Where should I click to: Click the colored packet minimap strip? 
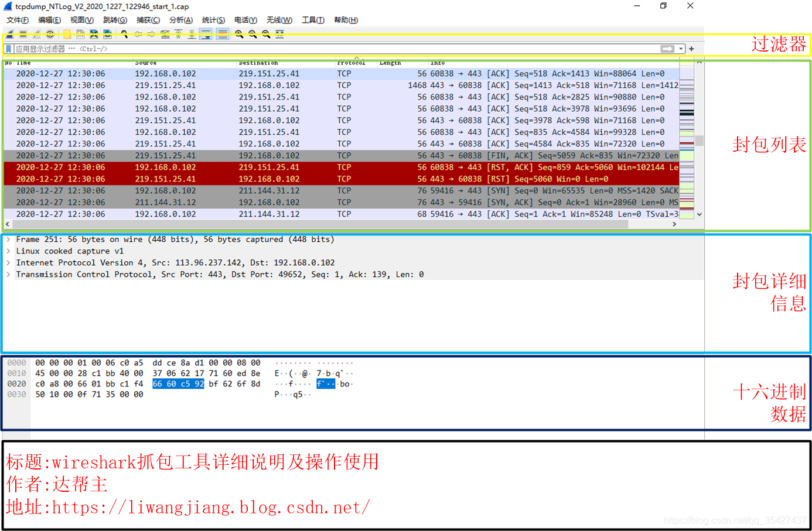click(687, 140)
